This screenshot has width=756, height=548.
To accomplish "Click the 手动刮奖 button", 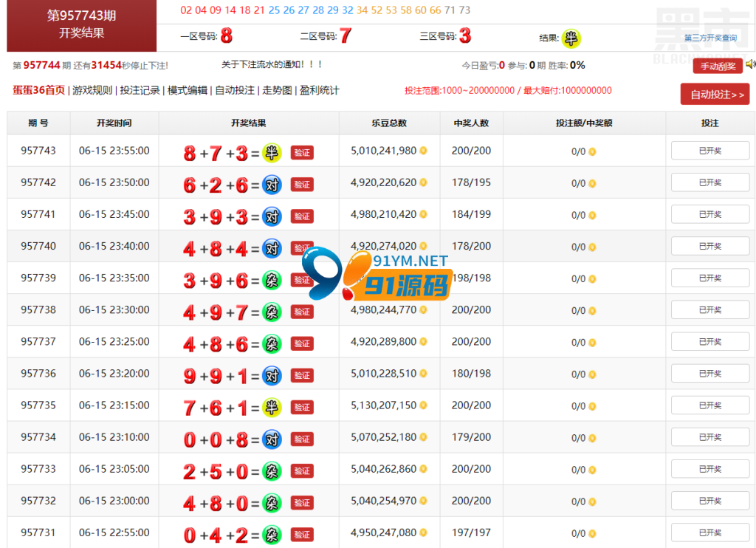I will (718, 66).
